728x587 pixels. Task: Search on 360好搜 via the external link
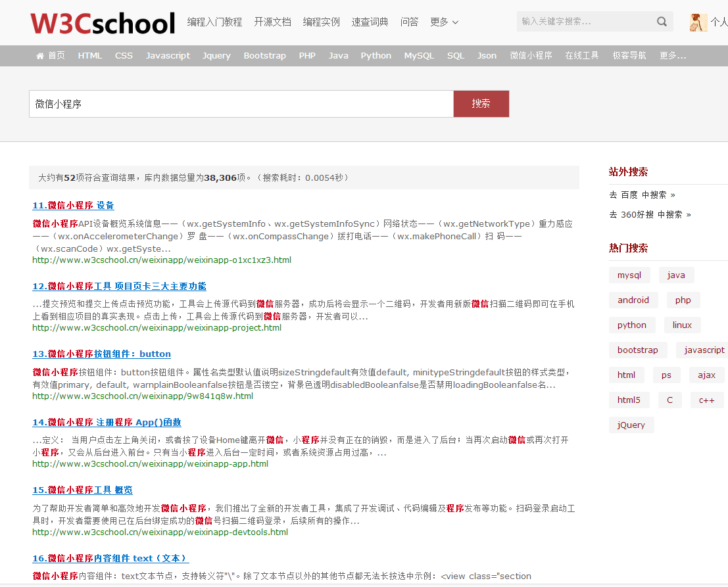click(x=650, y=214)
